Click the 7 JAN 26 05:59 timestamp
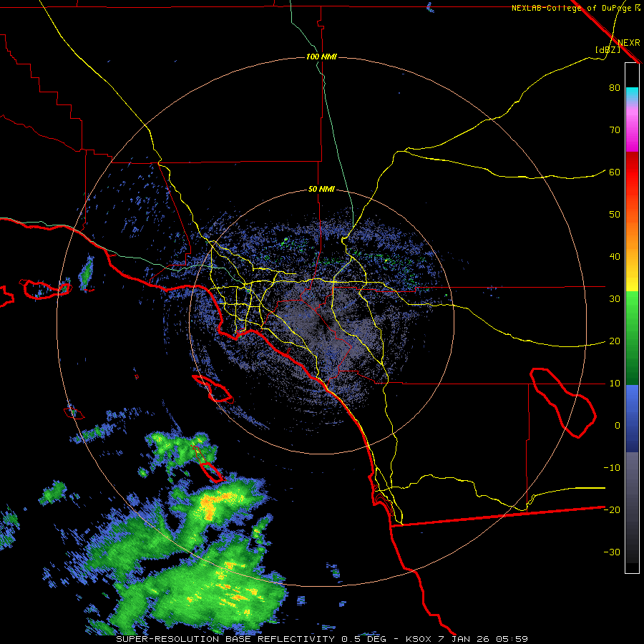This screenshot has width=644, height=644. 483,639
